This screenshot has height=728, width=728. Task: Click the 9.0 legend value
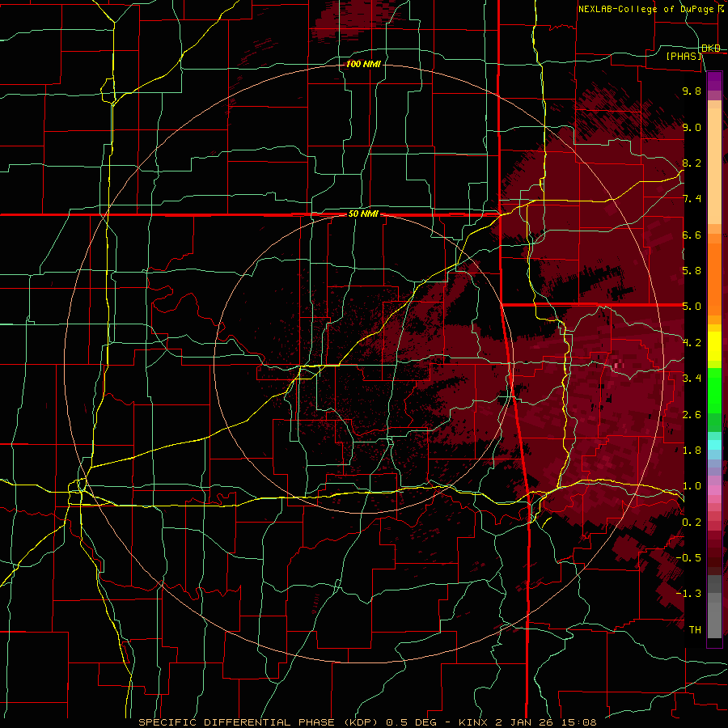(692, 127)
